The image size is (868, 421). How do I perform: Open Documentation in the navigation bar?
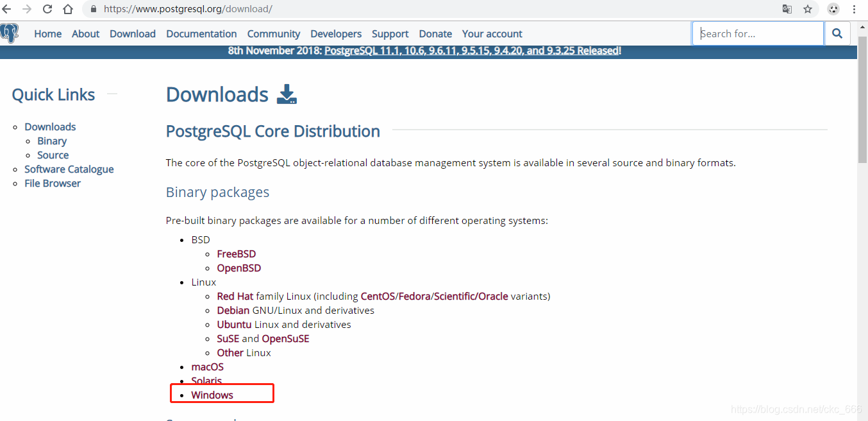pos(201,34)
